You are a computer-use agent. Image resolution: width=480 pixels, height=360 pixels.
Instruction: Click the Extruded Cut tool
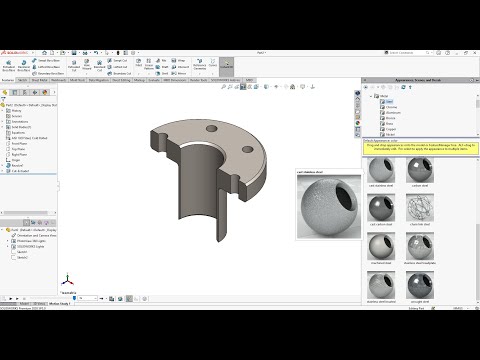pyautogui.click(x=74, y=65)
